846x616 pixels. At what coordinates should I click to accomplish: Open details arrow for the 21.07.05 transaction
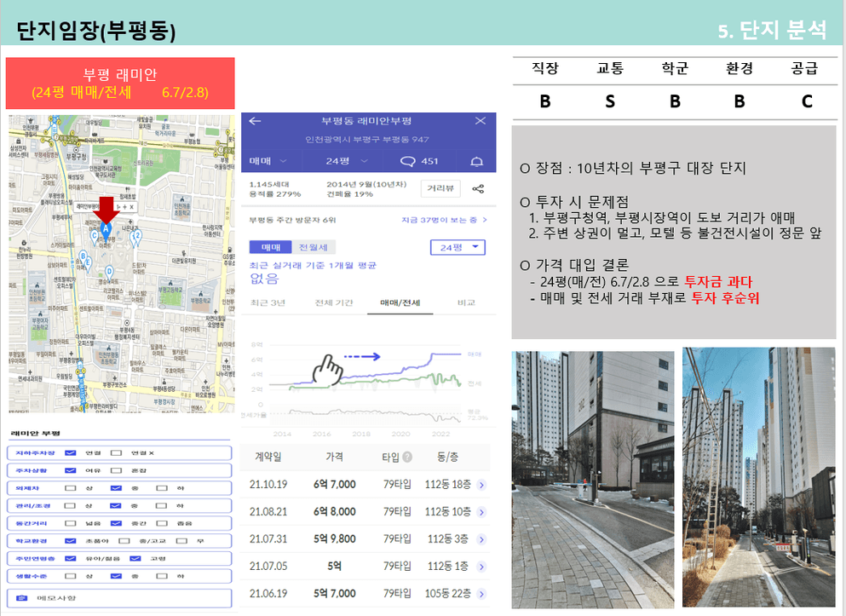point(481,567)
